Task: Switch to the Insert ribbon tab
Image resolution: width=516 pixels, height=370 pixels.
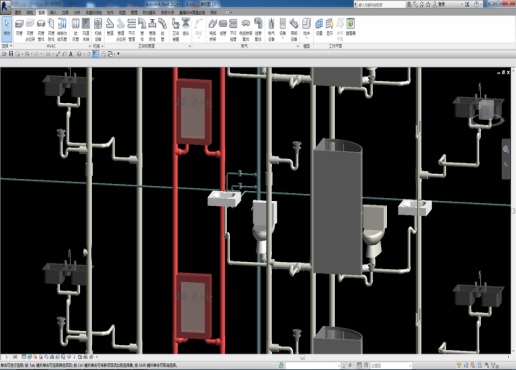Action: [53, 12]
